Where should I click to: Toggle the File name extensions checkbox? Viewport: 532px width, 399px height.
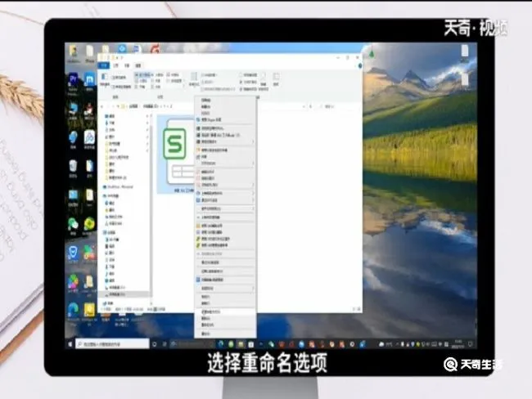250,82
